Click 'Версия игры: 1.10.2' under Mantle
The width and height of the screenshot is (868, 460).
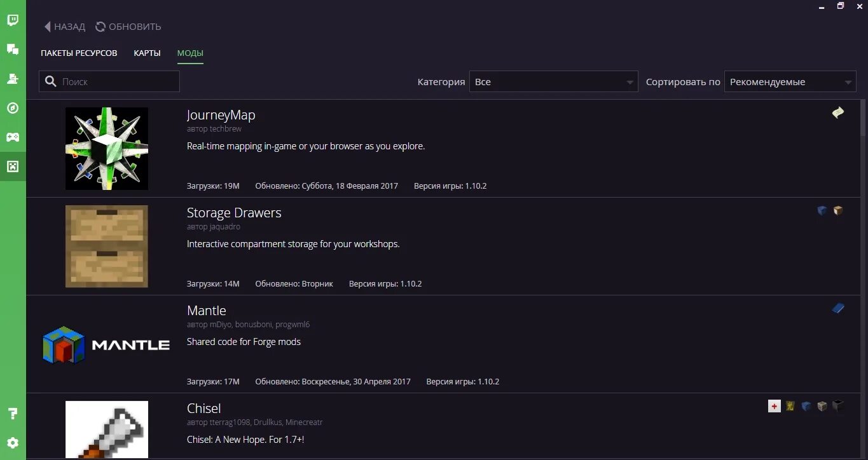tap(463, 382)
